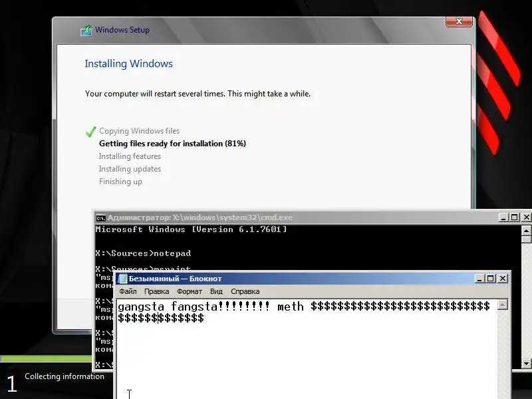
Task: Click 'Microsoft Windows [Version 6.1.7601]' console line
Action: point(191,229)
